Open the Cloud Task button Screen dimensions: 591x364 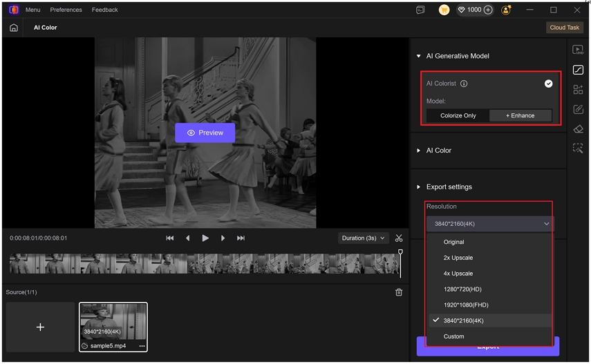click(564, 28)
